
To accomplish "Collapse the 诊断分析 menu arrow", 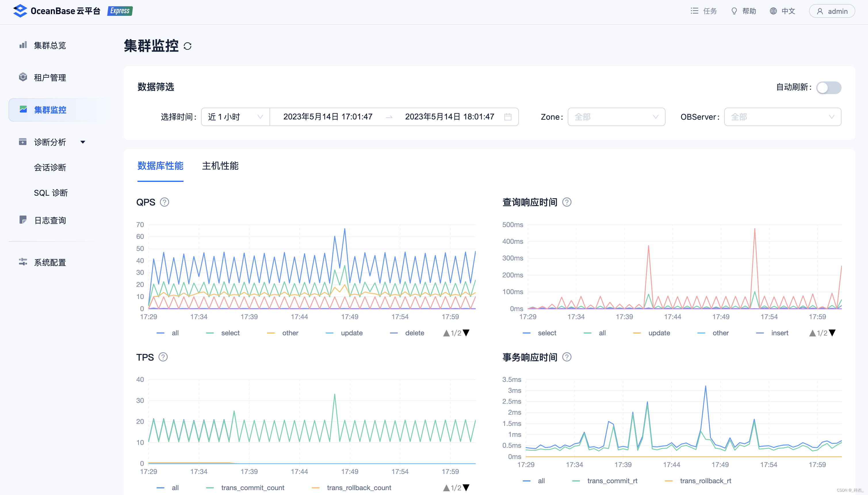I will (x=83, y=142).
